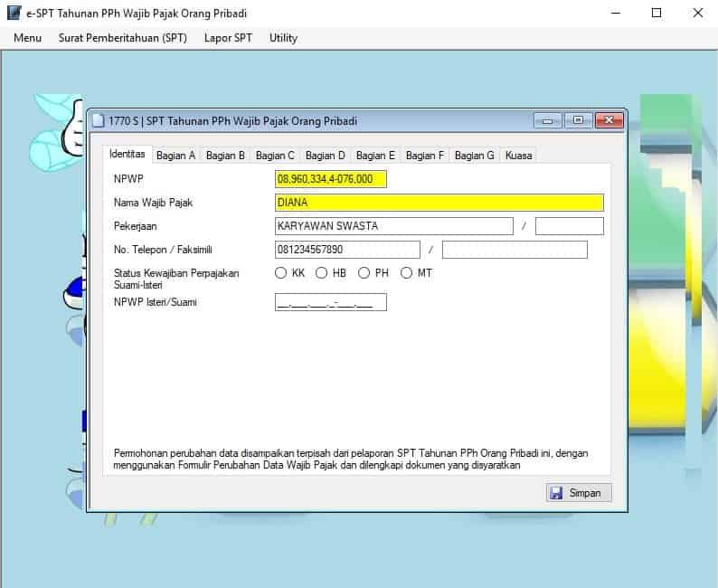718x588 pixels.
Task: Switch to the Identitas tab
Action: [x=128, y=154]
